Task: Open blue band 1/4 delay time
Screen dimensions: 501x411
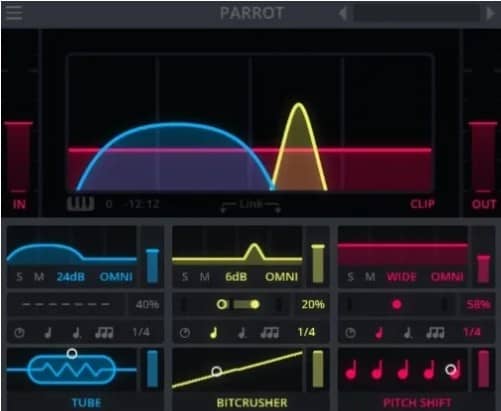Action: [141, 332]
